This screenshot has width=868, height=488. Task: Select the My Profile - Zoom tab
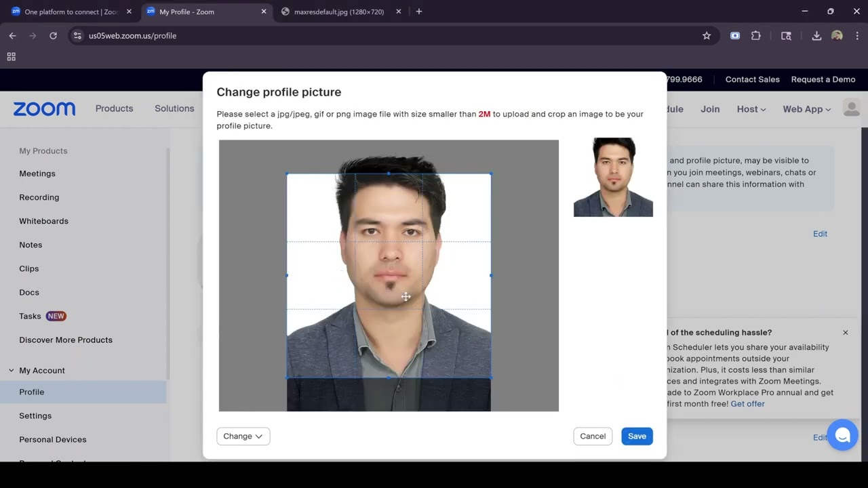[207, 12]
